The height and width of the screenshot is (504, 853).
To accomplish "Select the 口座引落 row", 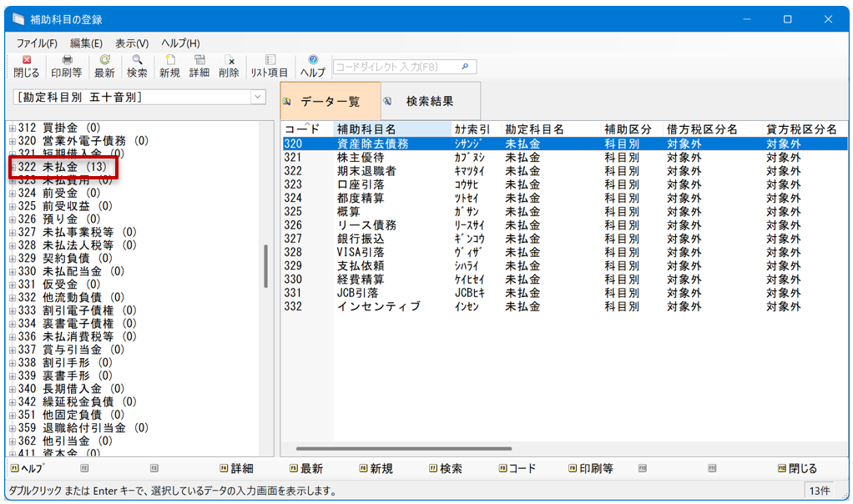I will tap(564, 184).
